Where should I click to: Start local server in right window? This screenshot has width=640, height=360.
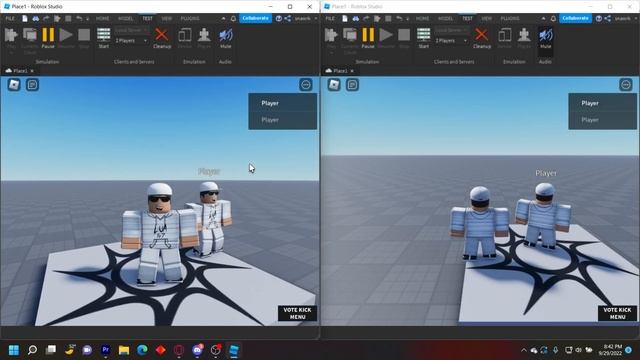tap(424, 38)
